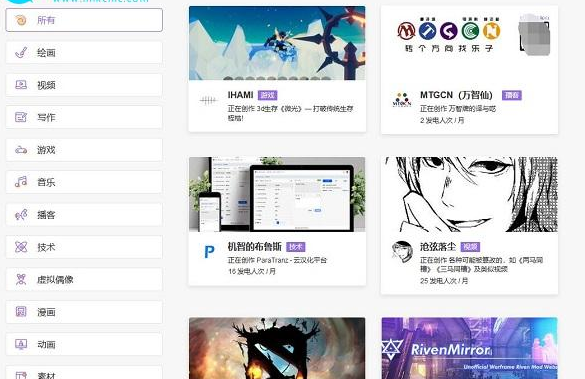Select the 写作 writing category icon
The image size is (585, 379).
click(x=21, y=117)
